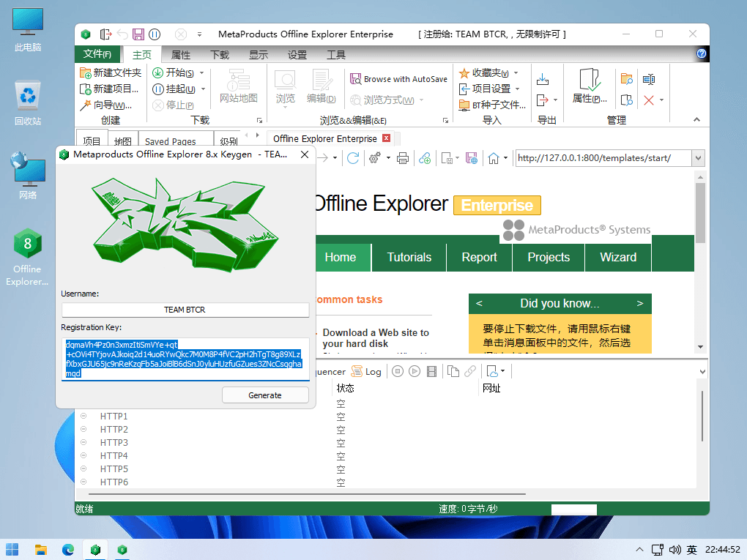The image size is (747, 560).
Task: Click the address bar URL field
Action: click(x=603, y=158)
